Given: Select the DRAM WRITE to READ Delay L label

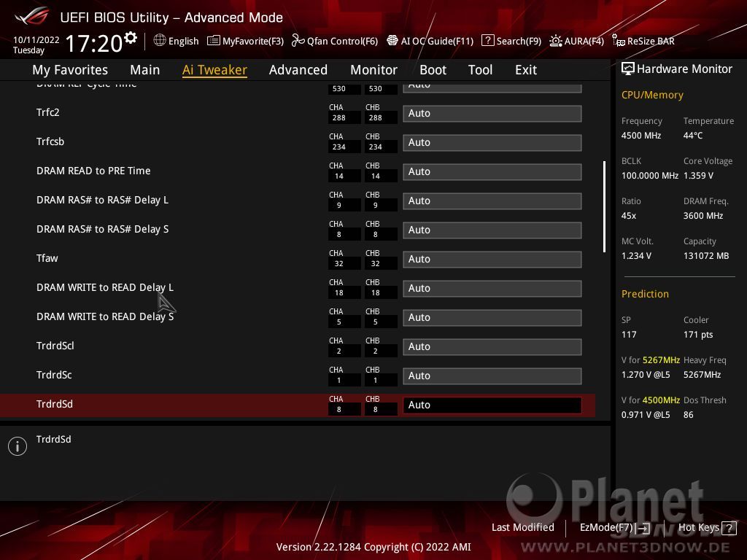Looking at the screenshot, I should tap(105, 287).
